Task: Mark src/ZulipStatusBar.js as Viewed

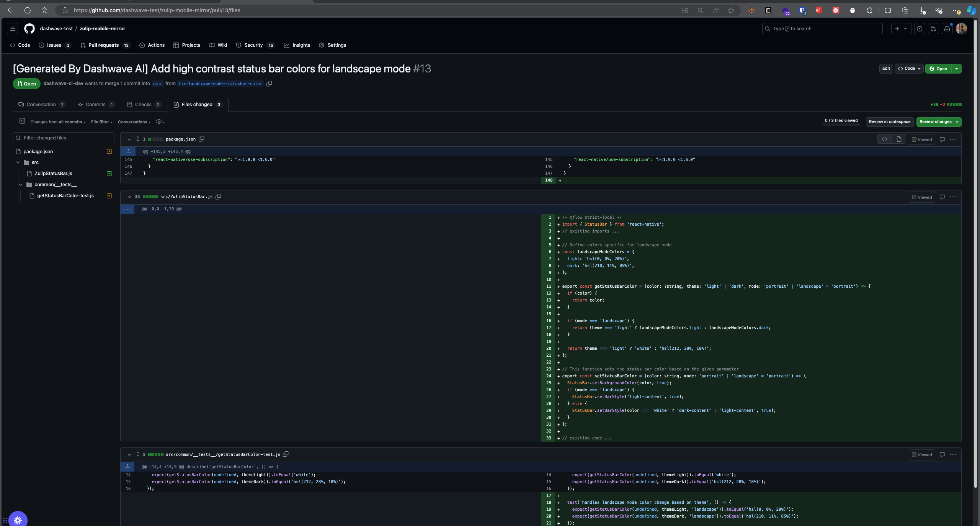Action: pyautogui.click(x=922, y=197)
